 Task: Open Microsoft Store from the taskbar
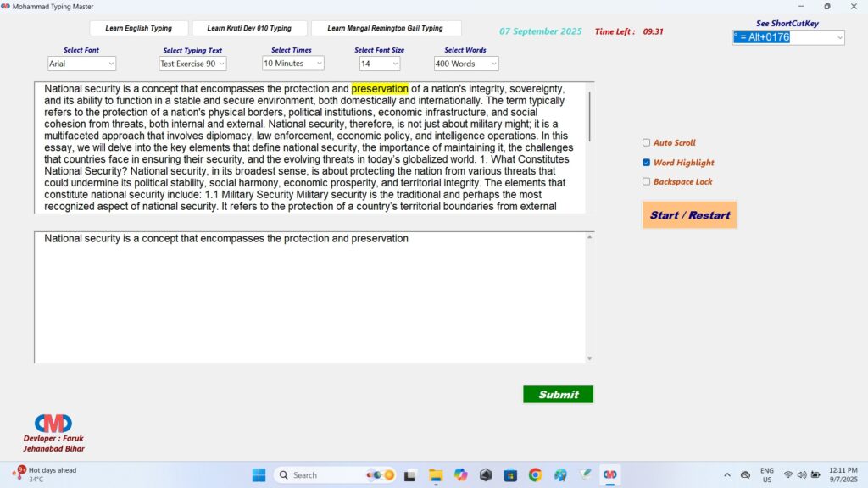(510, 475)
